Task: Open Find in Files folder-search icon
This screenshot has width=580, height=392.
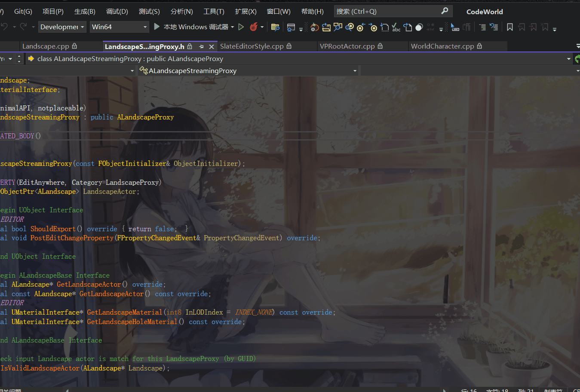Action: (275, 27)
